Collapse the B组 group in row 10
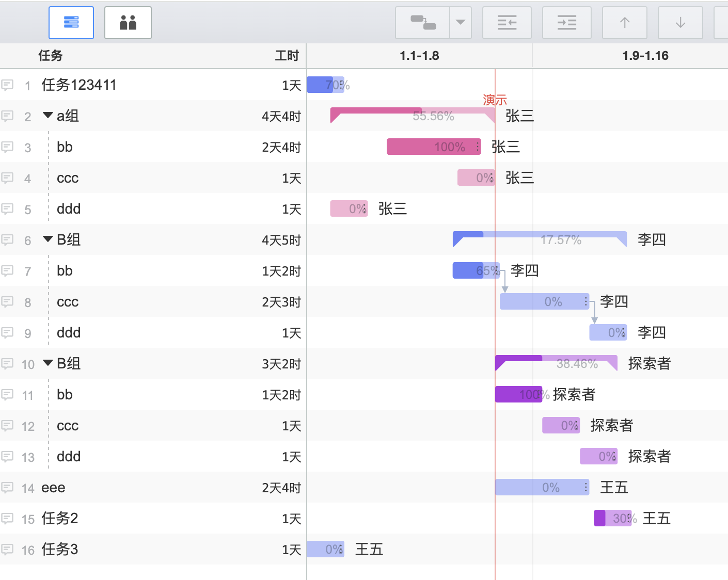 coord(48,363)
